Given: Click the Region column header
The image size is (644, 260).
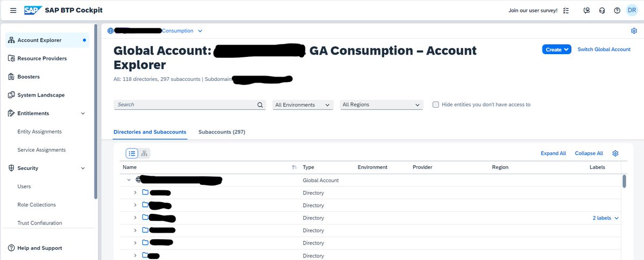Looking at the screenshot, I should (x=500, y=167).
